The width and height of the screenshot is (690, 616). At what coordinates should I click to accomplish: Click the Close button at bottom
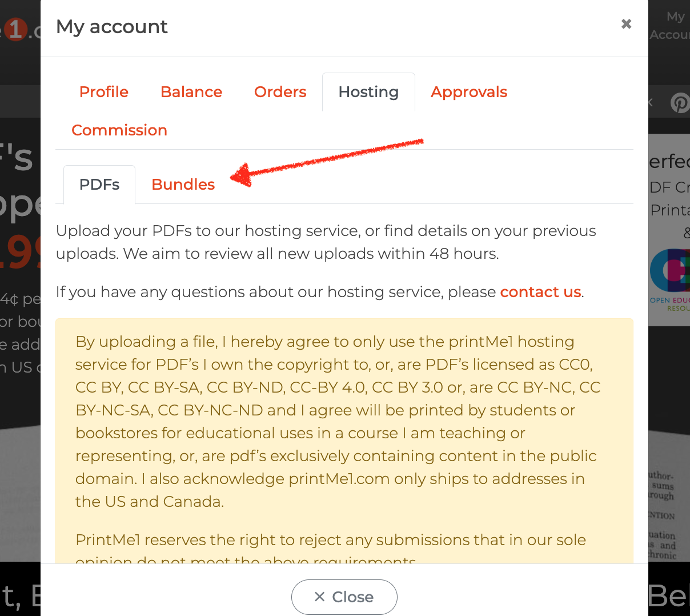pos(344,597)
